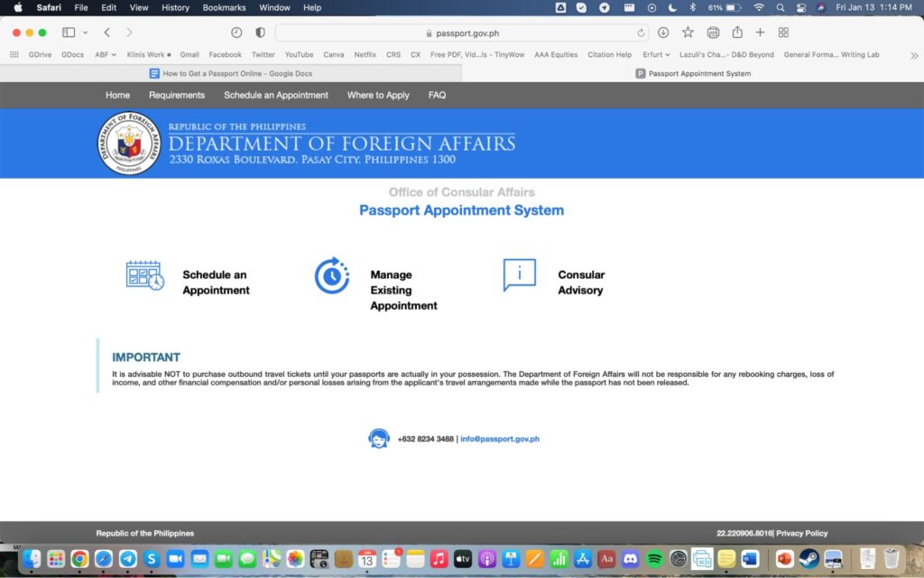This screenshot has width=924, height=578.
Task: Open the Gmail bookmark
Action: pyautogui.click(x=189, y=54)
